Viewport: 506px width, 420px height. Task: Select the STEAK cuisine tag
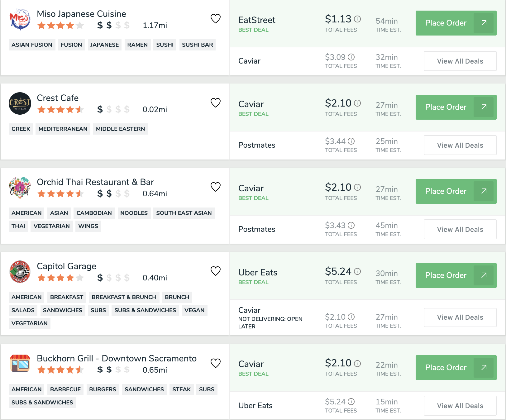pyautogui.click(x=182, y=389)
